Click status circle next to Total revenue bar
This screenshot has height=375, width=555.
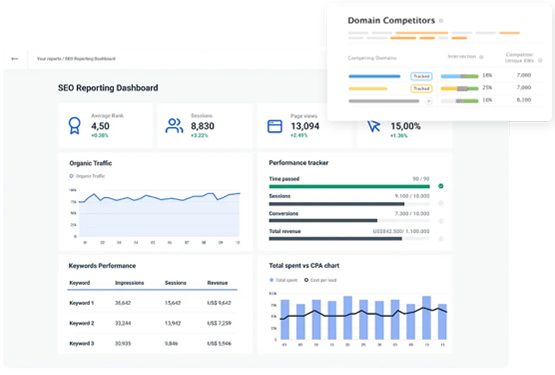(x=441, y=239)
